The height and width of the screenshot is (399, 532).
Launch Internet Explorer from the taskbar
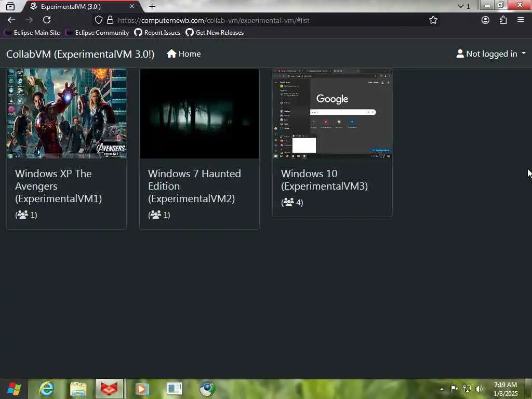pyautogui.click(x=46, y=389)
